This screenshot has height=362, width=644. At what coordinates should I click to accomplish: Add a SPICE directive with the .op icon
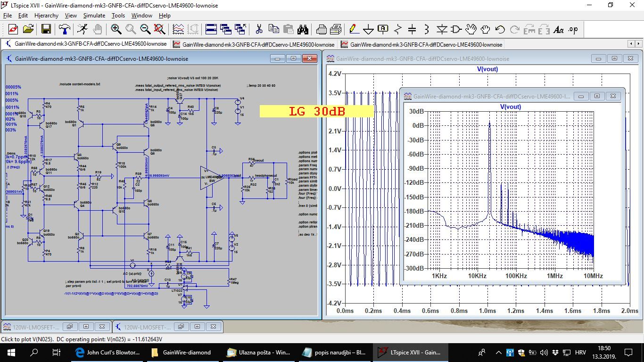click(x=573, y=29)
